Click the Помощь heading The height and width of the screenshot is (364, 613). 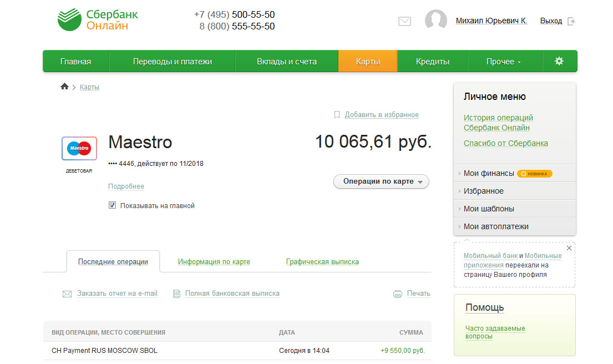click(485, 308)
